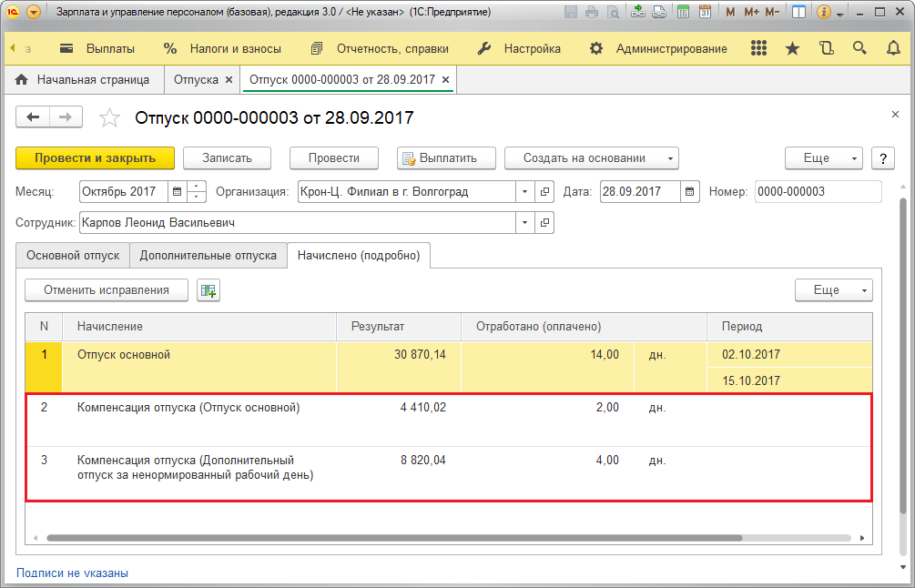Open the information icon in title bar
This screenshot has width=915, height=588.
click(x=823, y=12)
